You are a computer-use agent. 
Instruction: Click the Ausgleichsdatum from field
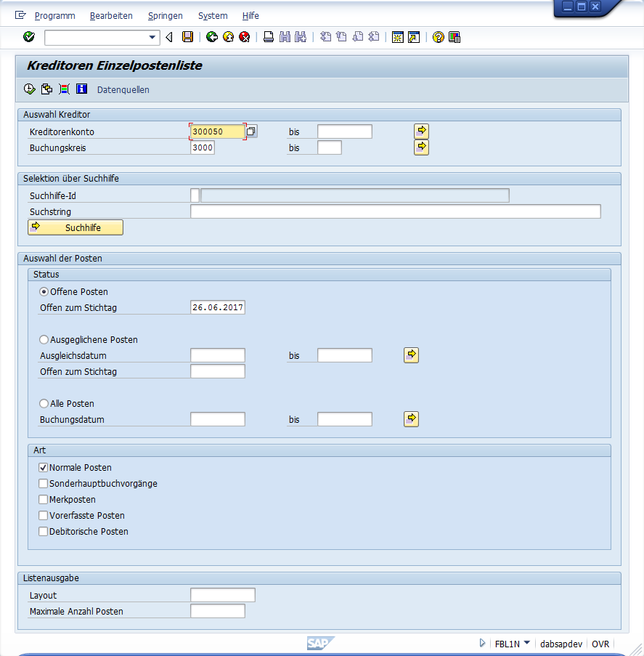pos(218,355)
